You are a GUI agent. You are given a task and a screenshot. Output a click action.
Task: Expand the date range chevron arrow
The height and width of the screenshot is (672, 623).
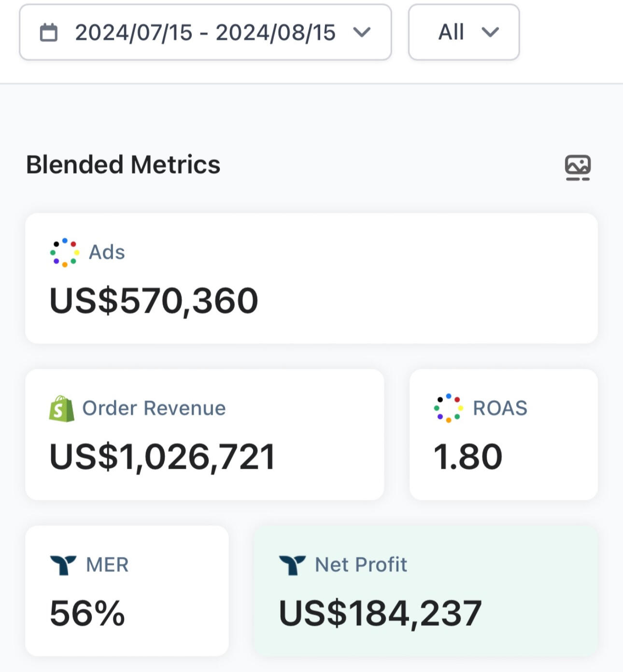[x=362, y=32]
